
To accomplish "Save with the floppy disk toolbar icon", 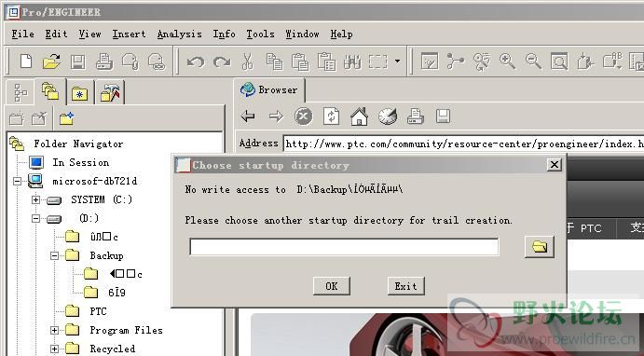I will click(77, 62).
